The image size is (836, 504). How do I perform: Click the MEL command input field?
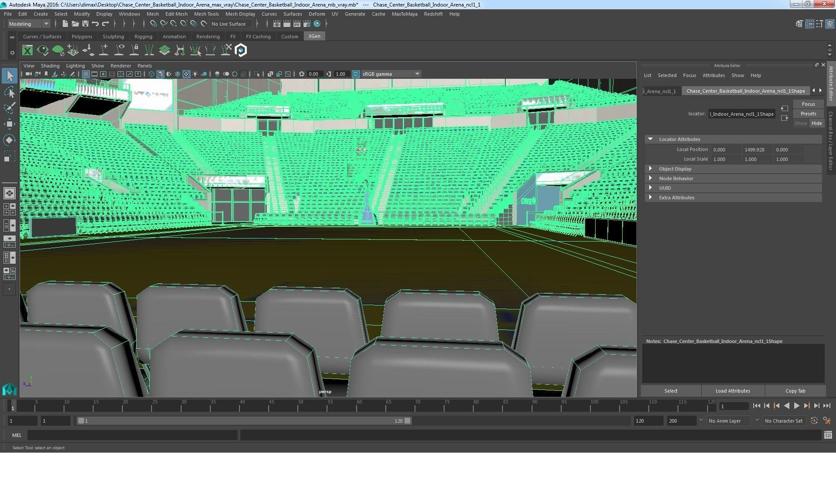(x=132, y=435)
